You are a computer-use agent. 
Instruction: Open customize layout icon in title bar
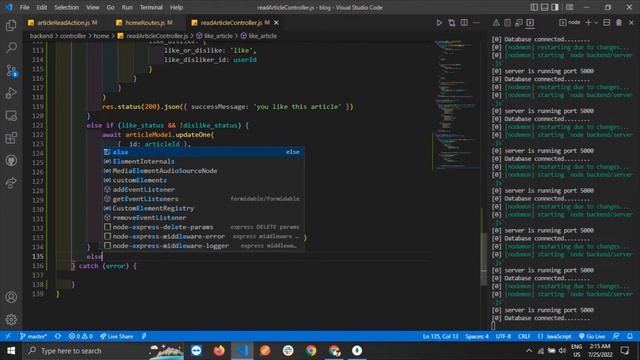(569, 7)
